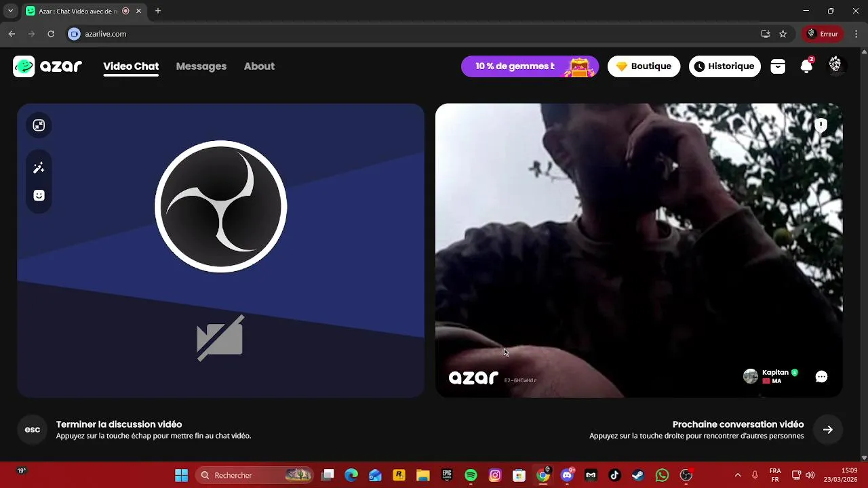Viewport: 868px width, 488px height.
Task: Open the Chrome three-dot menu
Action: [856, 34]
